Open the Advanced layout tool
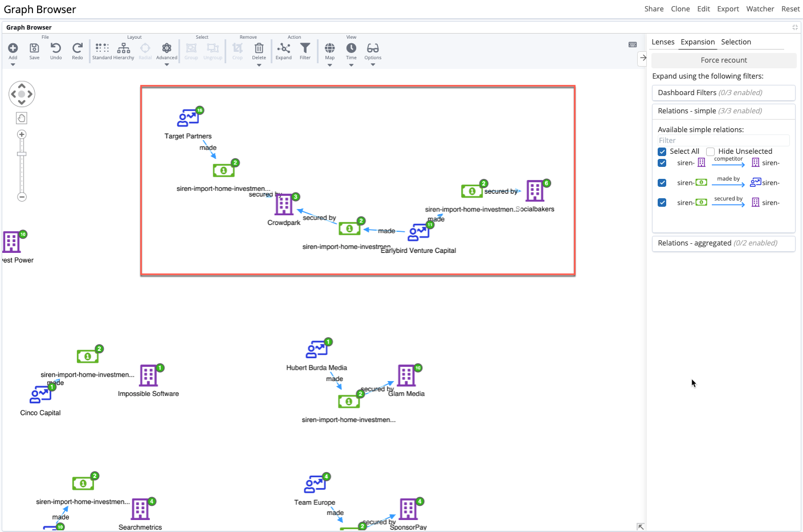The height and width of the screenshot is (532, 803). [166, 51]
